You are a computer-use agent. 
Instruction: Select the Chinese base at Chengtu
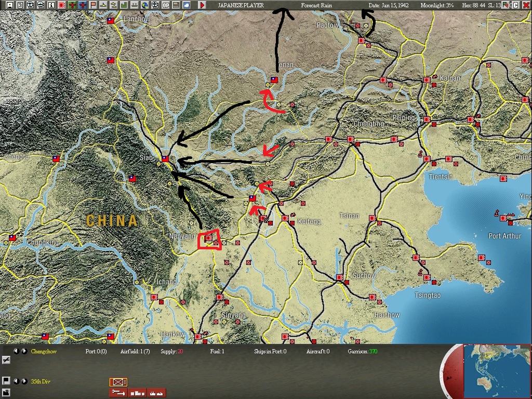point(56,159)
